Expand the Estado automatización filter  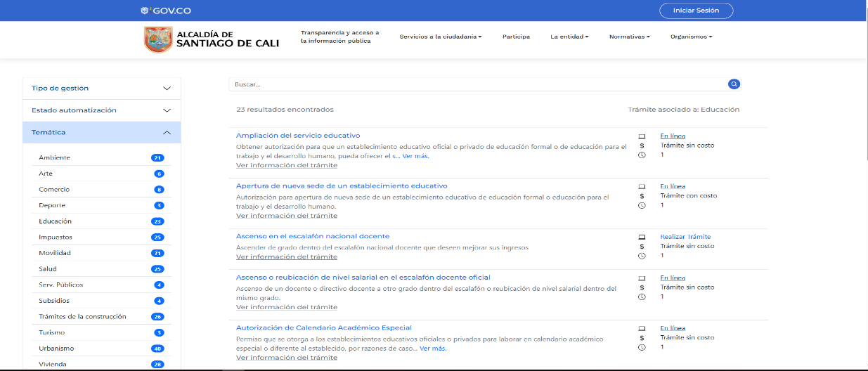[102, 110]
